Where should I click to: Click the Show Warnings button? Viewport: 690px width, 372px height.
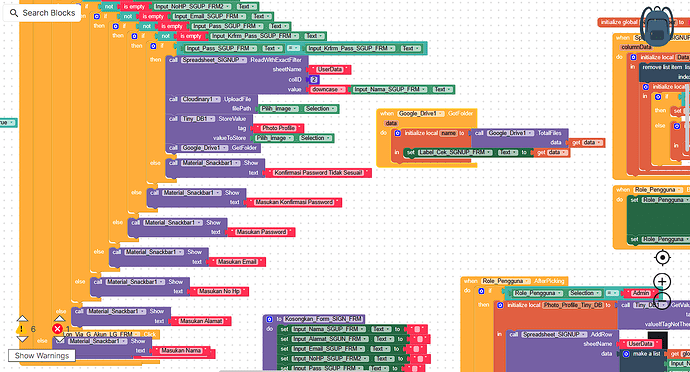(x=42, y=356)
